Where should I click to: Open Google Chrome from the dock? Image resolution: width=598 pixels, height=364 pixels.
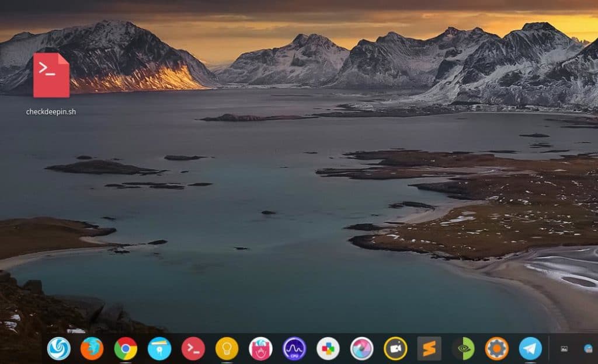(126, 348)
